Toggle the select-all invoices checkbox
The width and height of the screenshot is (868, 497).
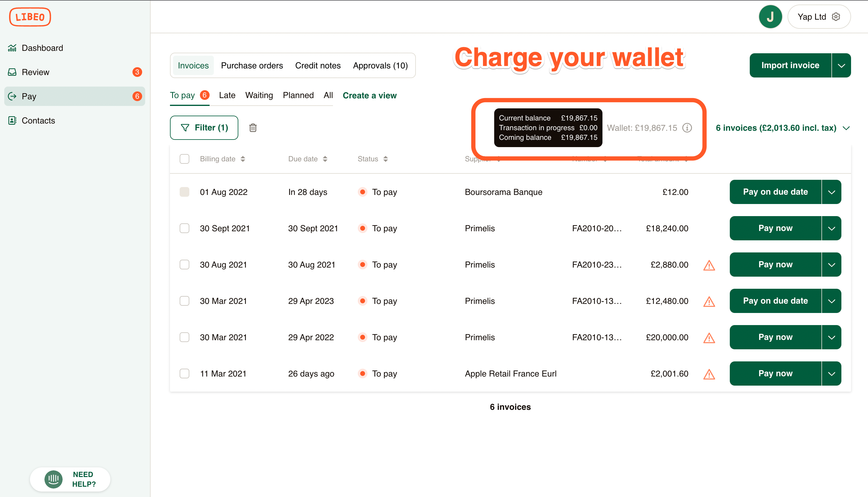(x=184, y=159)
